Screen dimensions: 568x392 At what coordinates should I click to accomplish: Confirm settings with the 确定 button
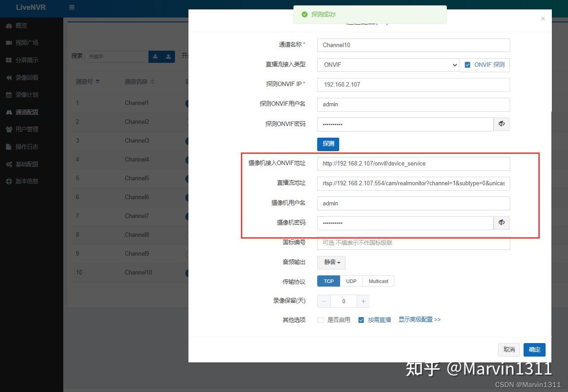click(x=534, y=349)
